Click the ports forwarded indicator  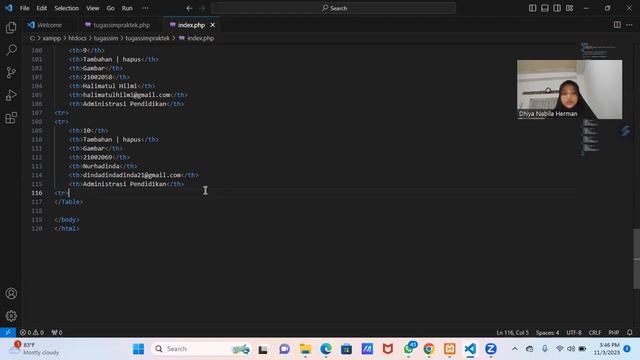pyautogui.click(x=57, y=332)
